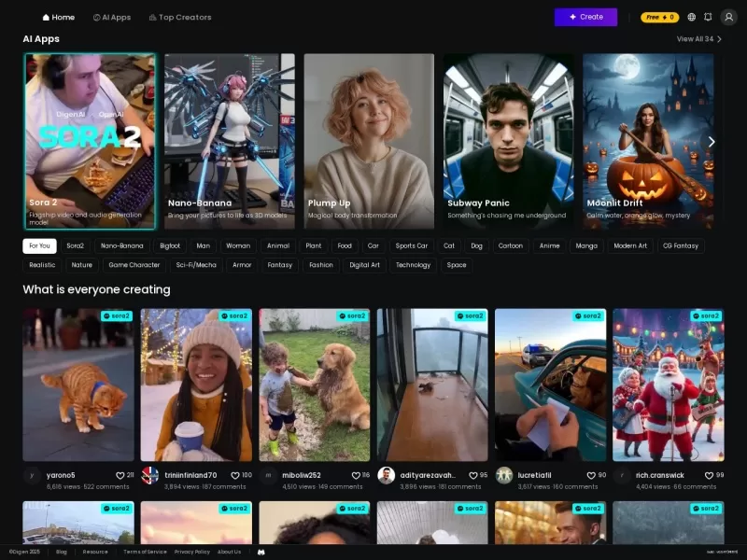Open the Terms of Service link
The image size is (747, 560).
pos(145,552)
